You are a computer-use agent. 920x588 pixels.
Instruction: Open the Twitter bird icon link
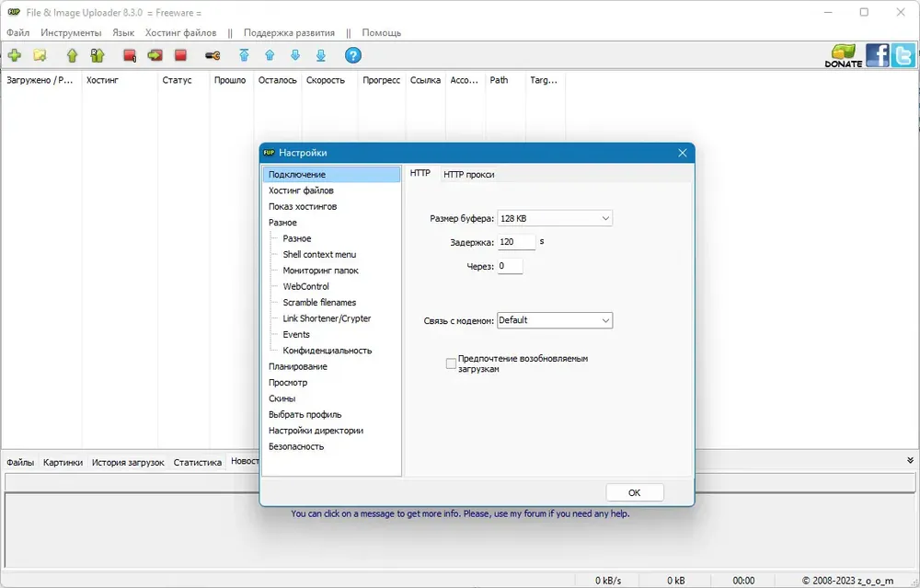903,55
